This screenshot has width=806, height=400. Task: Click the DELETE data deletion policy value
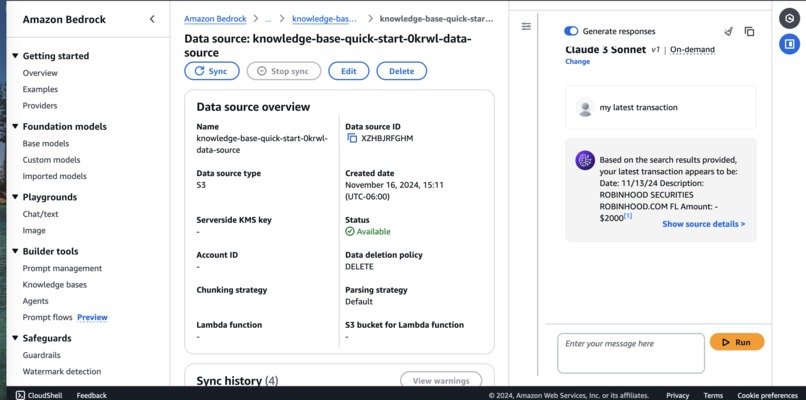point(359,267)
